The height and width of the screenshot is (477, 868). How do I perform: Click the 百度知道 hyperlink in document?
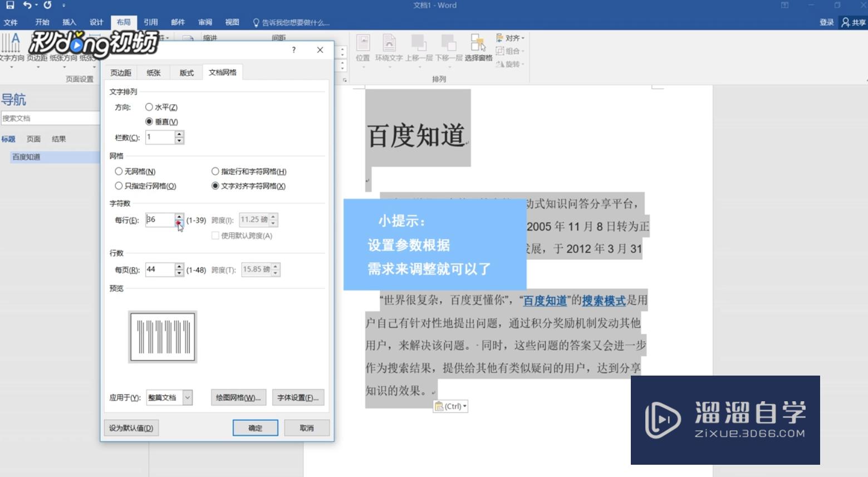tap(545, 301)
